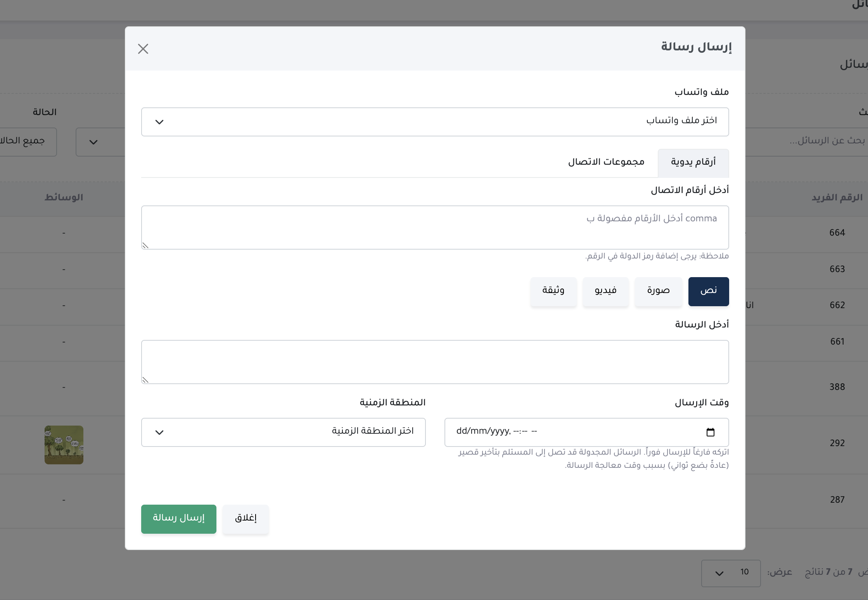Viewport: 868px width, 600px height.
Task: Open the status filter dropdown chevron behind dialog
Action: (x=93, y=142)
